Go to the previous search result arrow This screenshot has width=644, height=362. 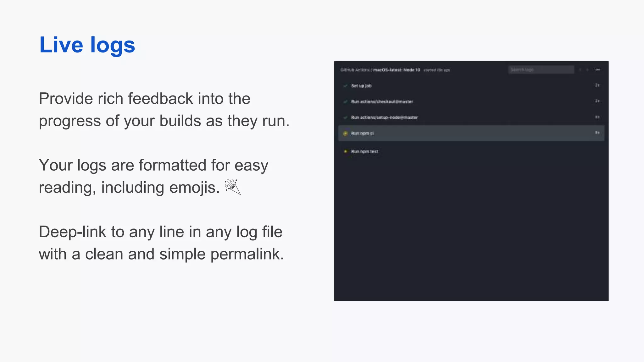[580, 70]
